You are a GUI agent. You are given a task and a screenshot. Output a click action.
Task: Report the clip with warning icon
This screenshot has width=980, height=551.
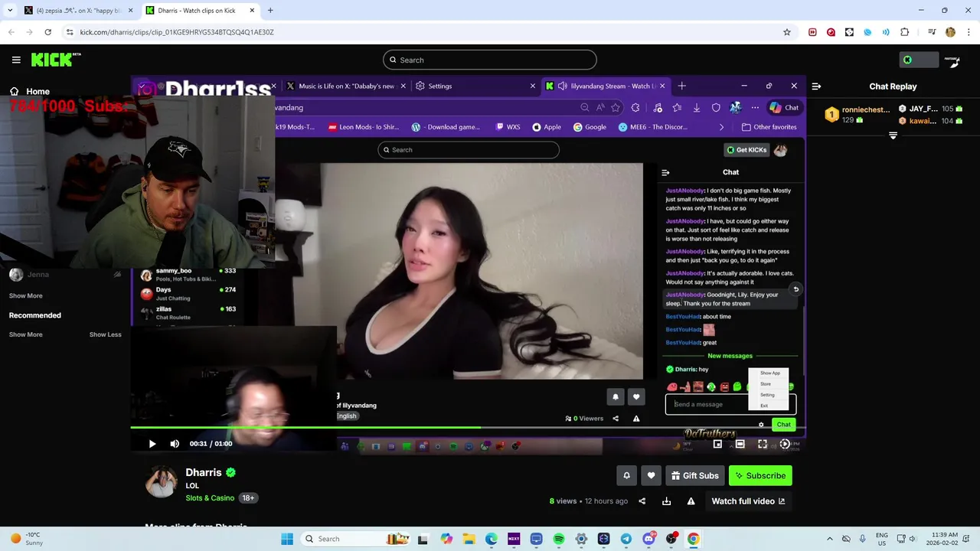pos(691,501)
